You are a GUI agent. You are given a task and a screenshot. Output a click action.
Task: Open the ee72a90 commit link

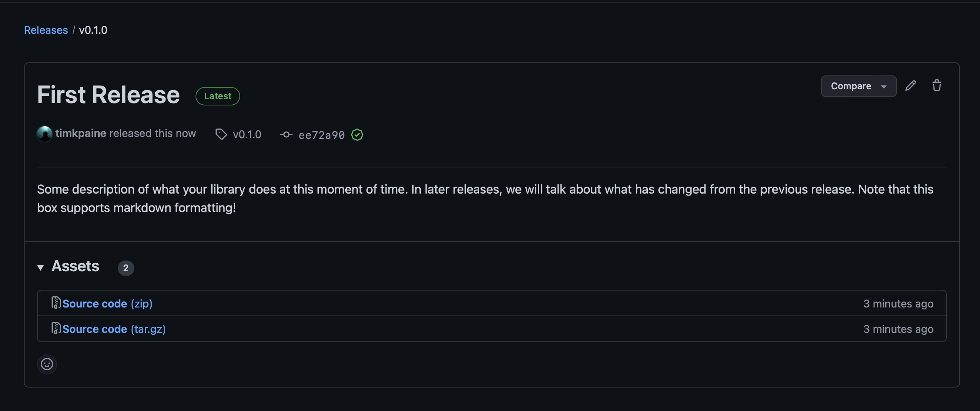click(x=321, y=135)
